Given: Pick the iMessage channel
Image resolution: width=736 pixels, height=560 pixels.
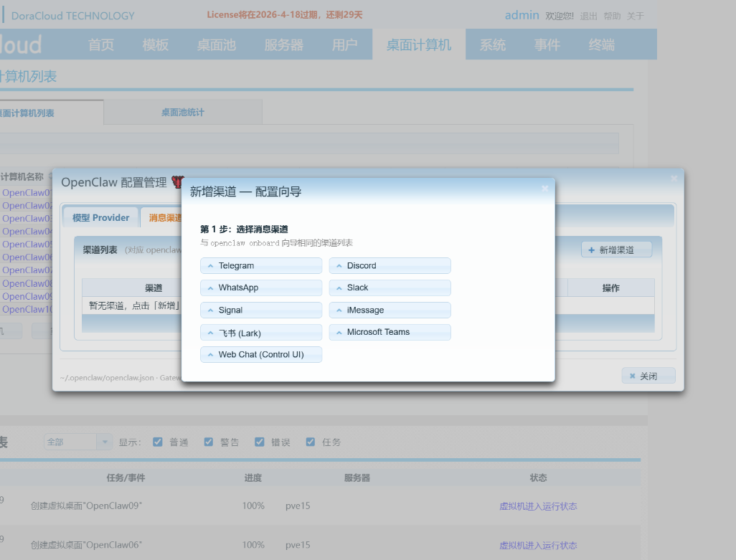Looking at the screenshot, I should tap(390, 310).
